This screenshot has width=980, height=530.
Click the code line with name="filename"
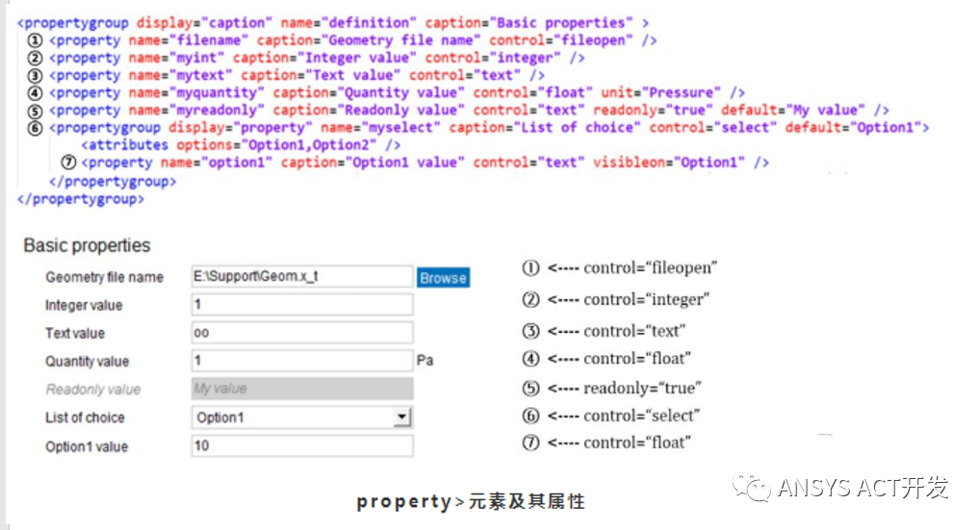(x=352, y=40)
